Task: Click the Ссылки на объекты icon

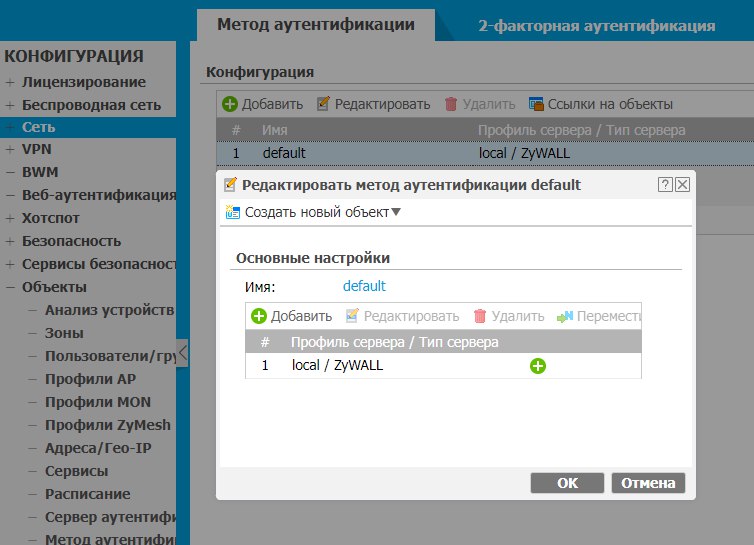Action: coord(536,104)
